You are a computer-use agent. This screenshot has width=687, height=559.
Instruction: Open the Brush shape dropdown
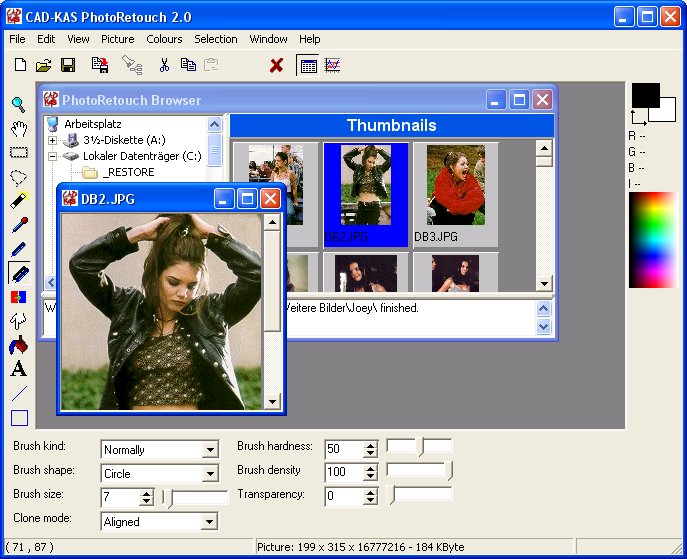[210, 474]
